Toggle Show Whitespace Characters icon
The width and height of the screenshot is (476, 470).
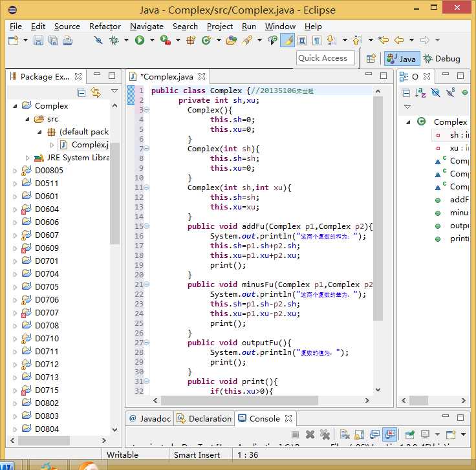[317, 40]
